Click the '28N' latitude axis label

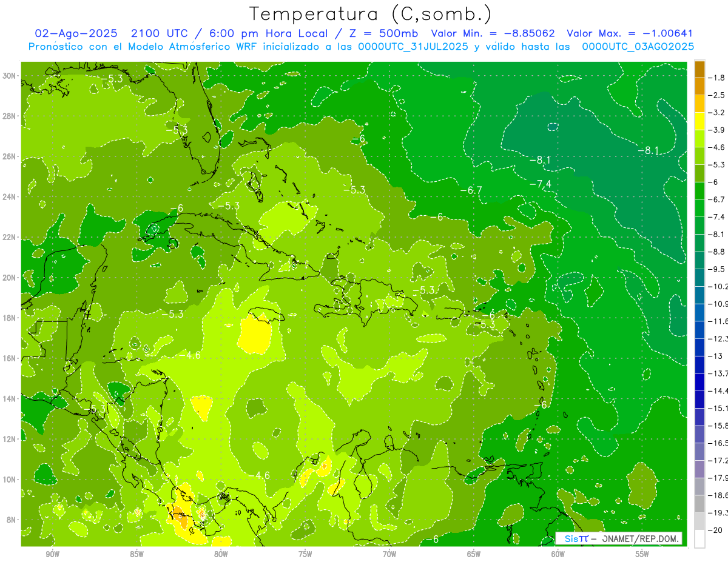point(10,116)
